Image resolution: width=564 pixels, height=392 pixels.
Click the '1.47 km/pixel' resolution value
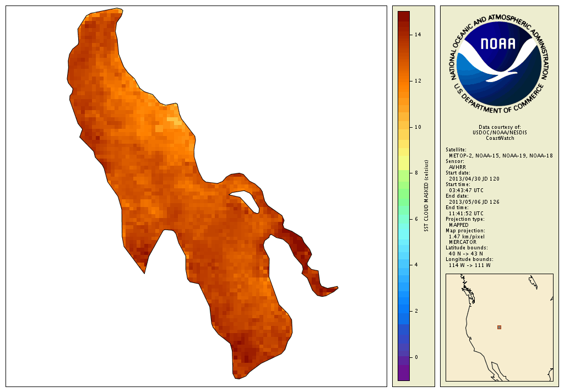467,237
